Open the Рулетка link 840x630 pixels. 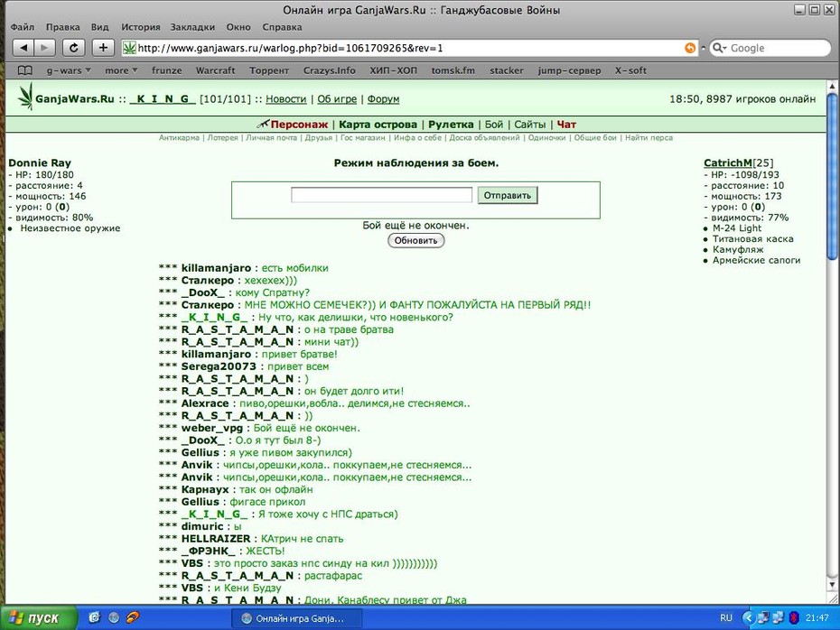tap(451, 125)
